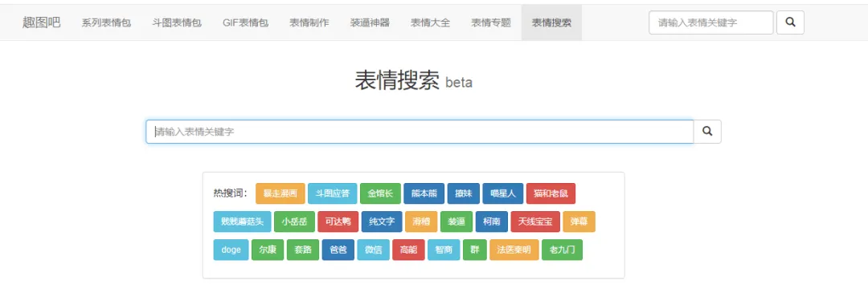The image size is (868, 297).
Task: Click the navbar search magnifier icon
Action: coord(790,22)
